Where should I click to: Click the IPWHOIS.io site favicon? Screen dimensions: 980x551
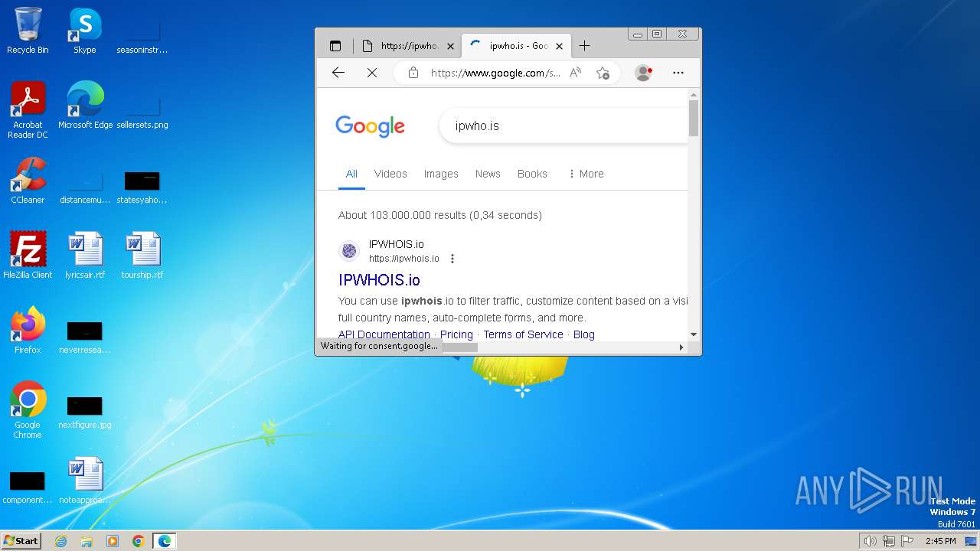349,250
